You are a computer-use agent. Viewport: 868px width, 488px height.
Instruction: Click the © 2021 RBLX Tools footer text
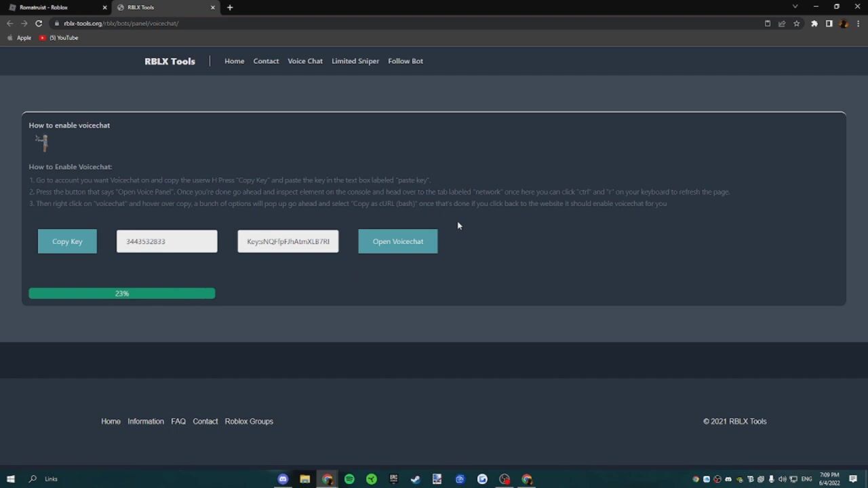point(735,421)
